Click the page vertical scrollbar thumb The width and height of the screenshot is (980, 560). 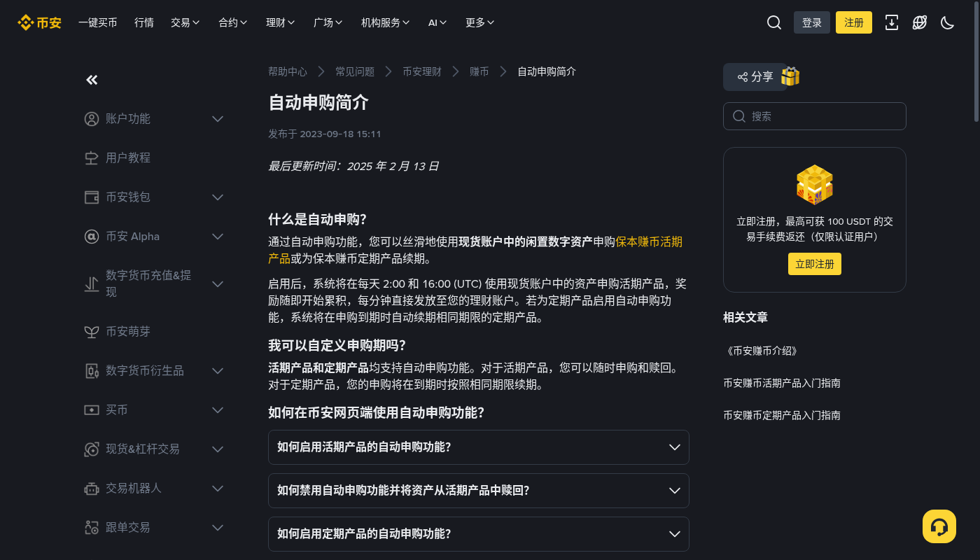tap(976, 62)
